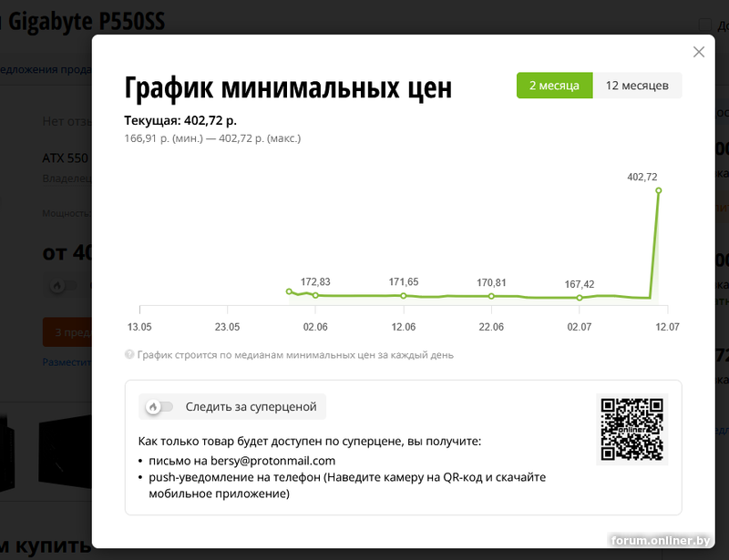Click the 12.06 axis date label

pos(404,327)
